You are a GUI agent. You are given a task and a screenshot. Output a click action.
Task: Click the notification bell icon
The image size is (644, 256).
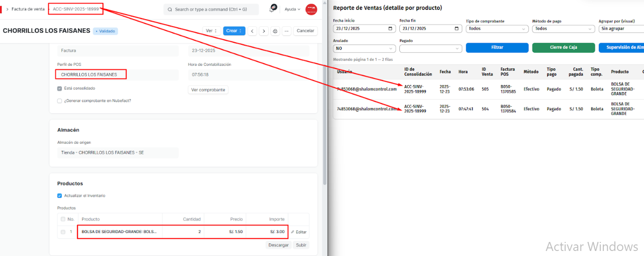coord(273,9)
